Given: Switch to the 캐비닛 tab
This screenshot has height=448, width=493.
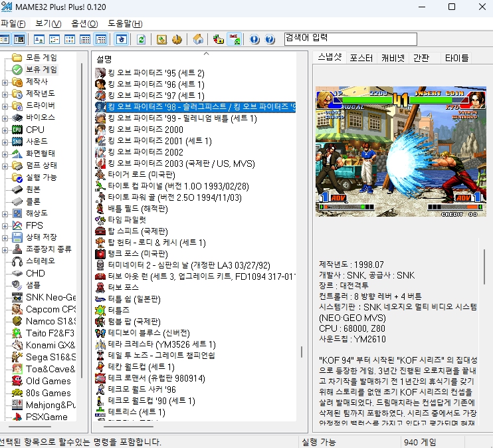Looking at the screenshot, I should 393,58.
